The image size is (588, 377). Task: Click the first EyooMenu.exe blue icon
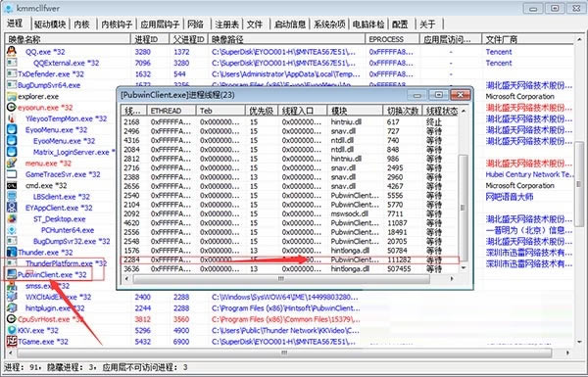12,129
